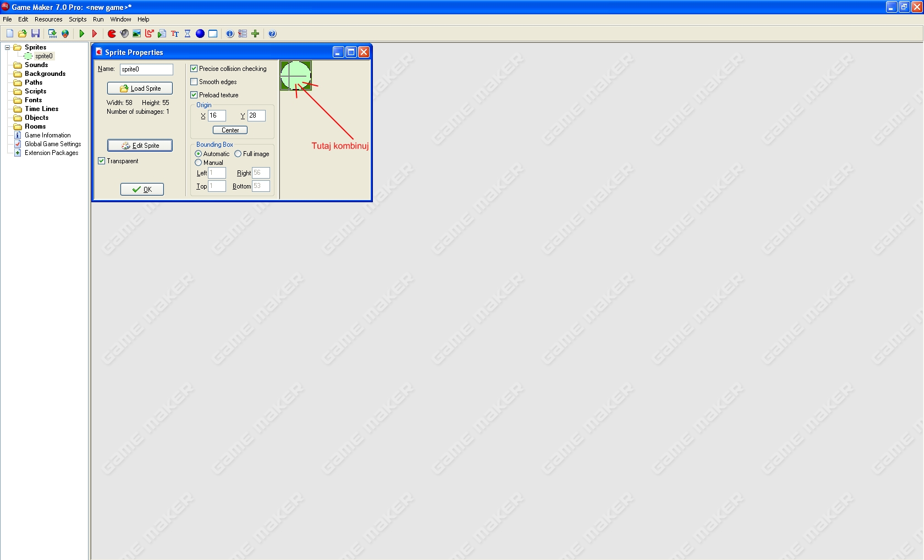Click the Create Time Line hourglass icon

click(188, 34)
